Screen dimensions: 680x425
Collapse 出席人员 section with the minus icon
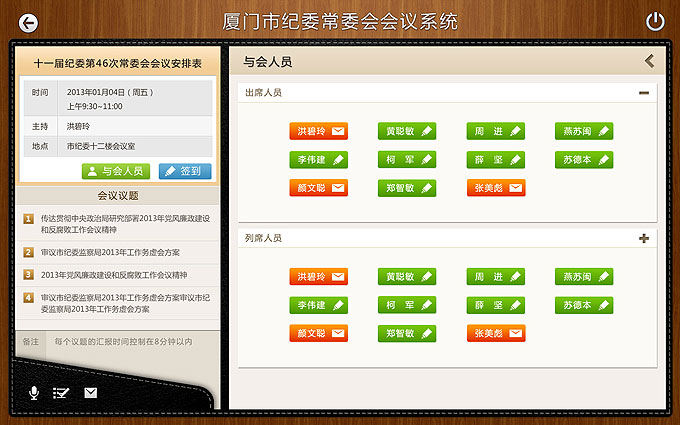point(644,93)
